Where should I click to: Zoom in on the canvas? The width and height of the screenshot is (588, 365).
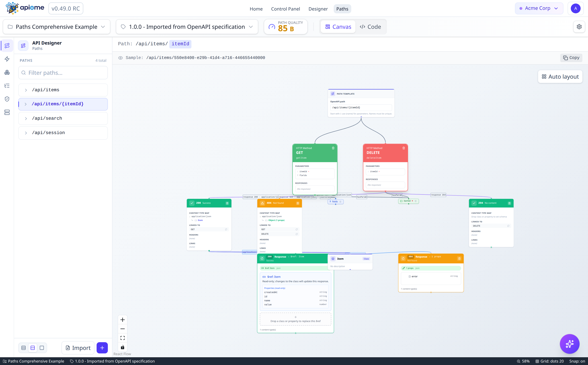[x=122, y=320]
